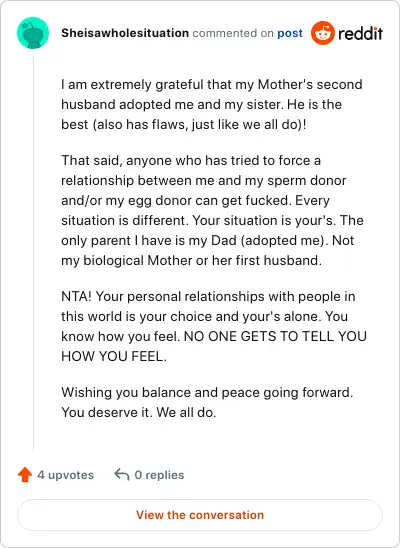Click the all-caps 'HOW YOU FEEL.' line
This screenshot has width=400, height=548.
(114, 356)
